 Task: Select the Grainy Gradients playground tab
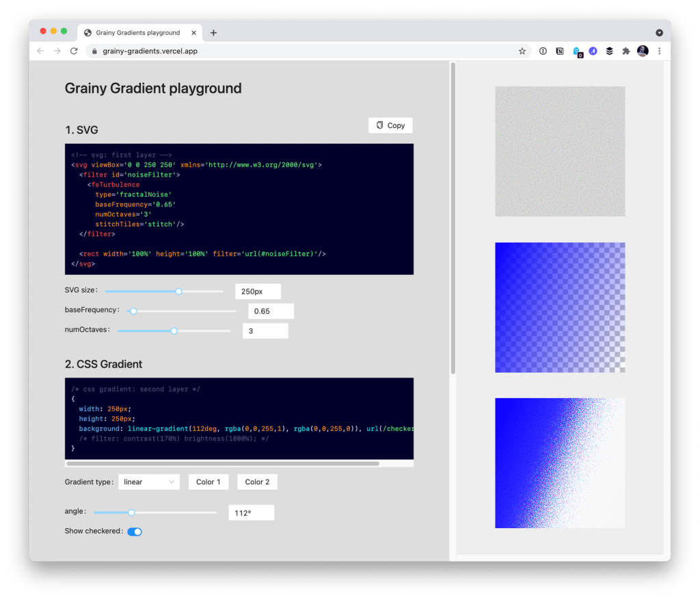pyautogui.click(x=137, y=33)
